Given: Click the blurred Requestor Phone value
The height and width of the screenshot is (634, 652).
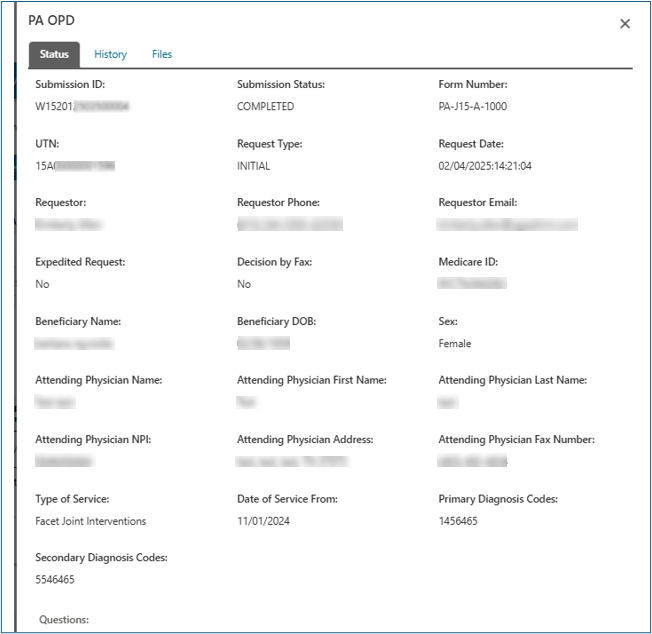Looking at the screenshot, I should pos(289,225).
